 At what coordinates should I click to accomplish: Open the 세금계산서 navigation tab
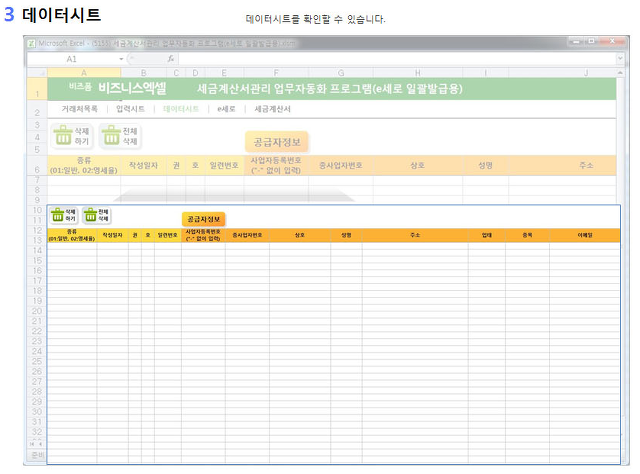(272, 109)
